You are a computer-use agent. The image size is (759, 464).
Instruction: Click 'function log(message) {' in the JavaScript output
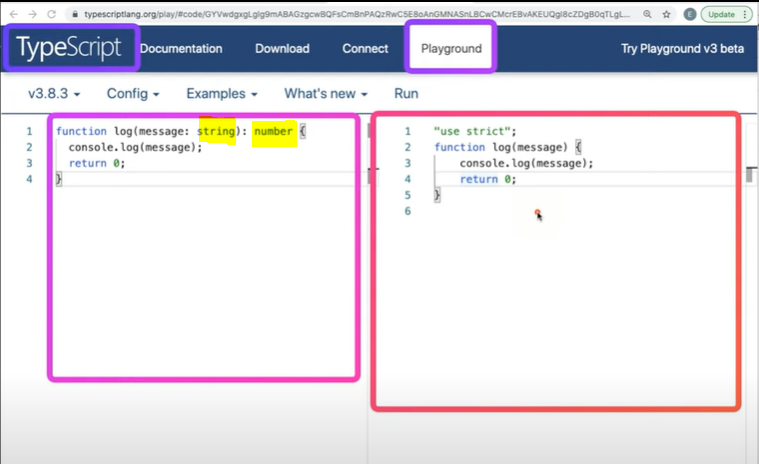click(508, 147)
